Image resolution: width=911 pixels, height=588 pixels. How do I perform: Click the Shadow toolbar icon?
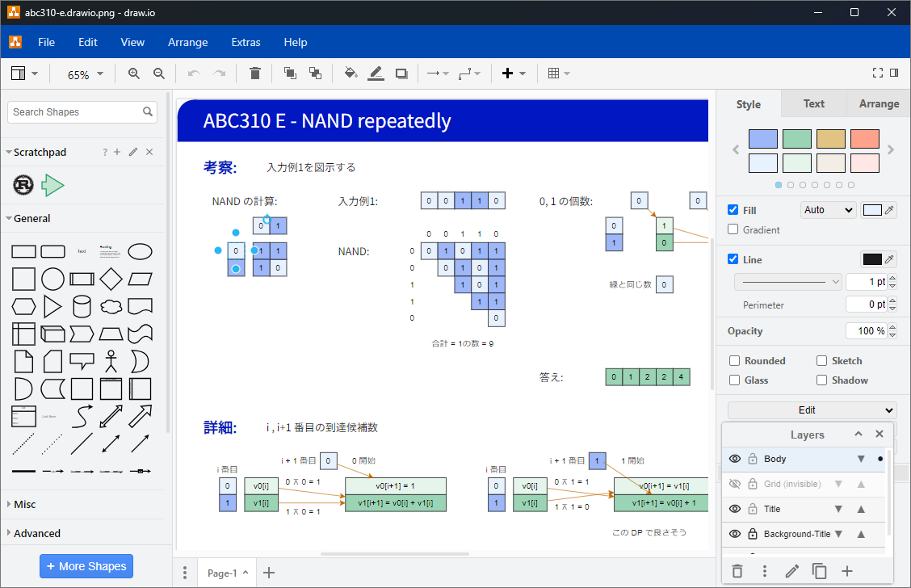(x=401, y=73)
